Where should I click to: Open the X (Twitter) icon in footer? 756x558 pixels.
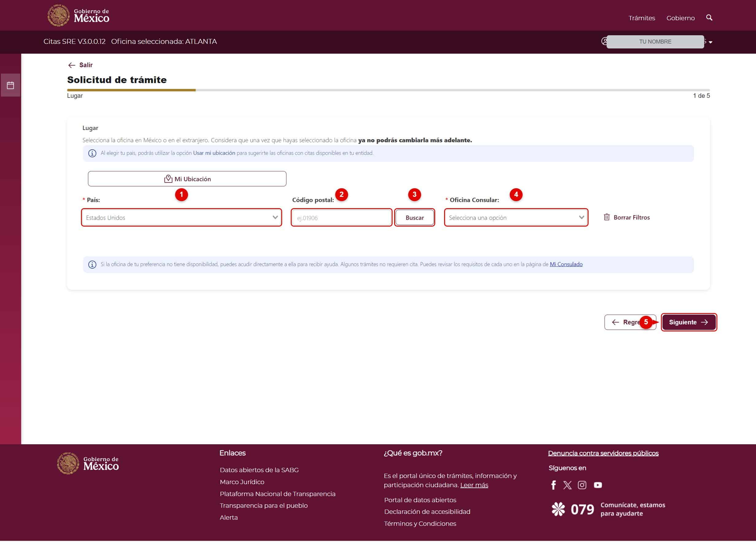(567, 485)
